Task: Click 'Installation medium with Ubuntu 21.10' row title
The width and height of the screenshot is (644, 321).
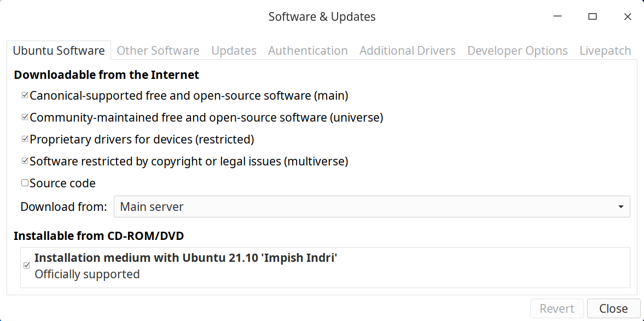Action: point(186,257)
